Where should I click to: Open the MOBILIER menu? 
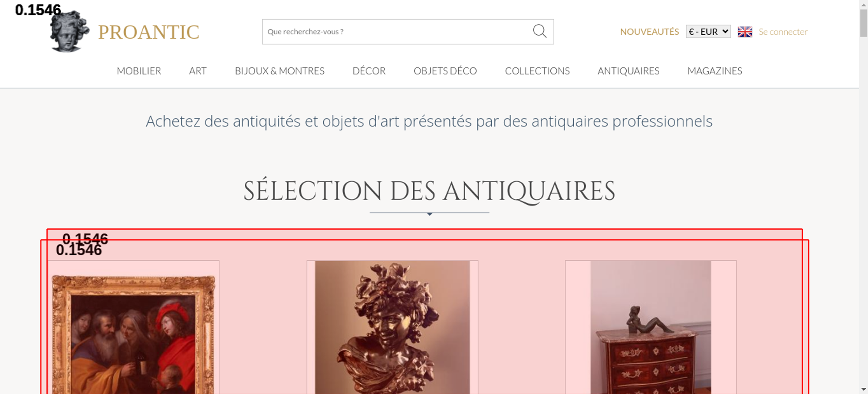[x=139, y=71]
